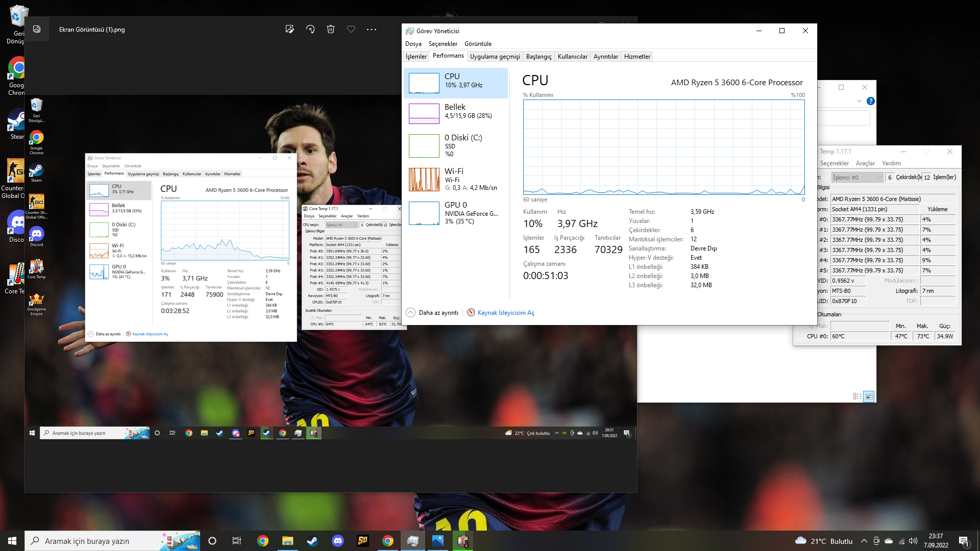Switch to the Başlangıç tab
The height and width of the screenshot is (551, 980).
click(539, 57)
